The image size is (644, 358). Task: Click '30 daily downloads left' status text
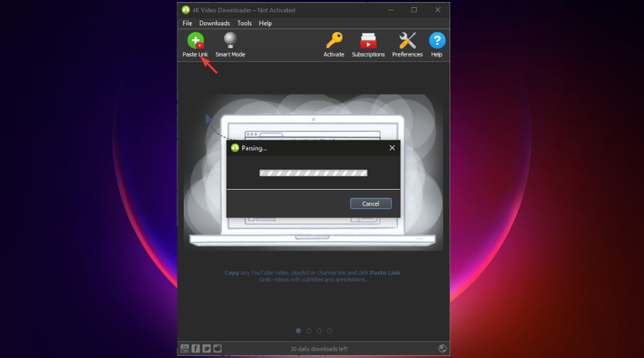click(319, 349)
